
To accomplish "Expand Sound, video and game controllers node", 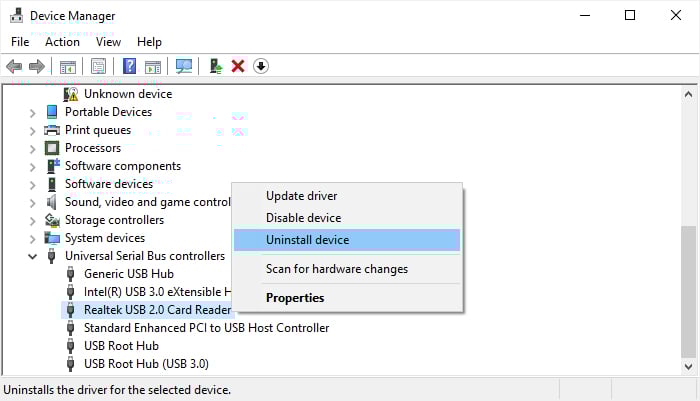I will click(32, 203).
